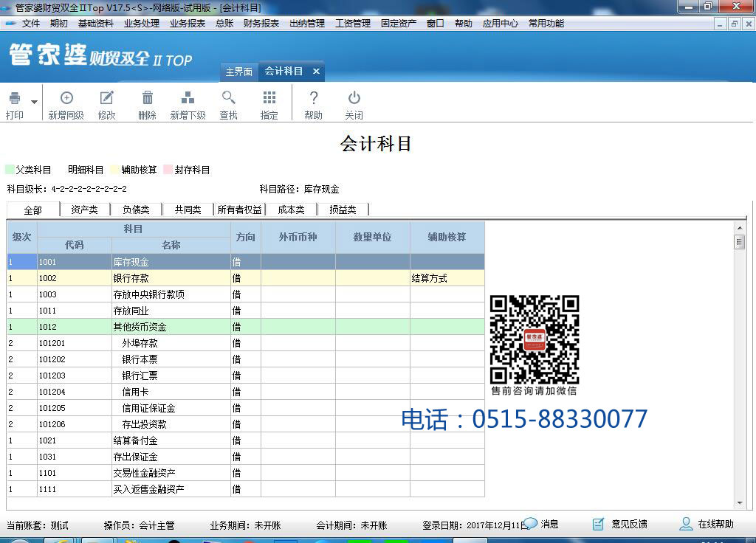Viewport: 756px width, 543px height.
Task: Open the 基础资料 menu
Action: 96,23
